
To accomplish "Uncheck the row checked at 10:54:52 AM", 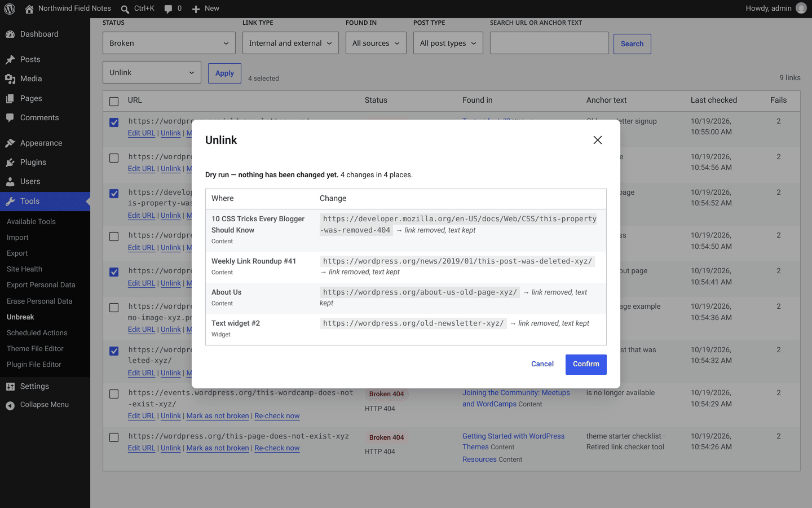I will coord(114,194).
